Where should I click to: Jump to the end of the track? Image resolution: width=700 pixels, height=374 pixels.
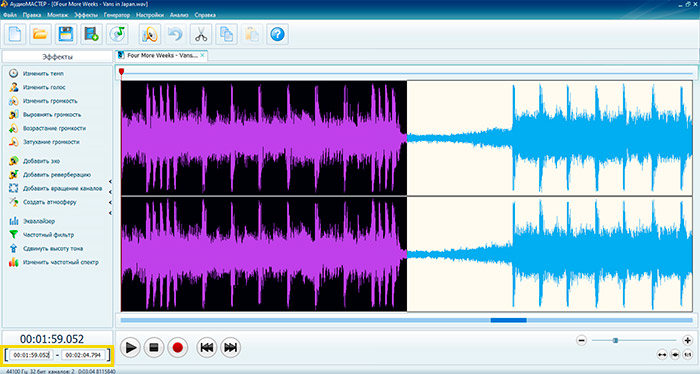[x=230, y=347]
